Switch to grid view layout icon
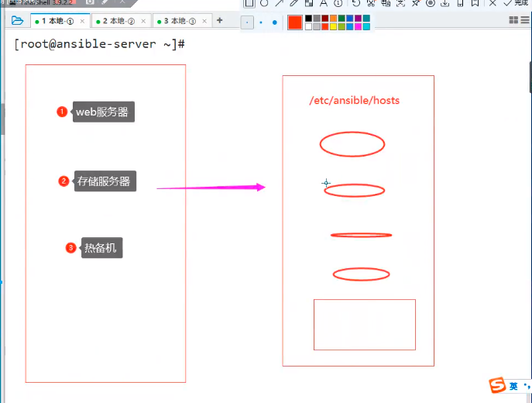 513,20
